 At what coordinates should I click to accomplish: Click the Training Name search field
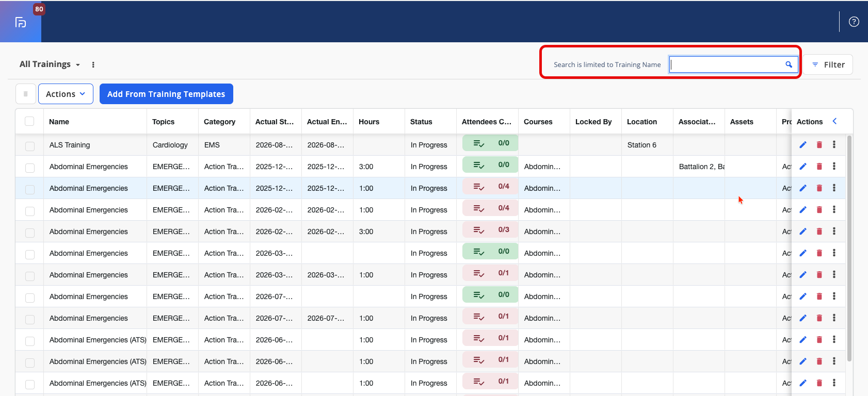click(733, 64)
